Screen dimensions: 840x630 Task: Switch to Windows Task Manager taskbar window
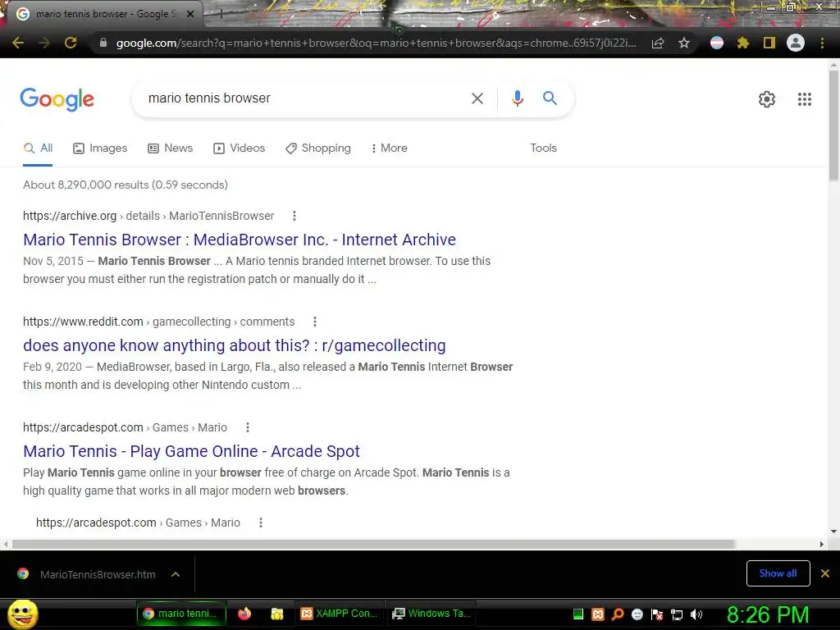[x=430, y=614]
